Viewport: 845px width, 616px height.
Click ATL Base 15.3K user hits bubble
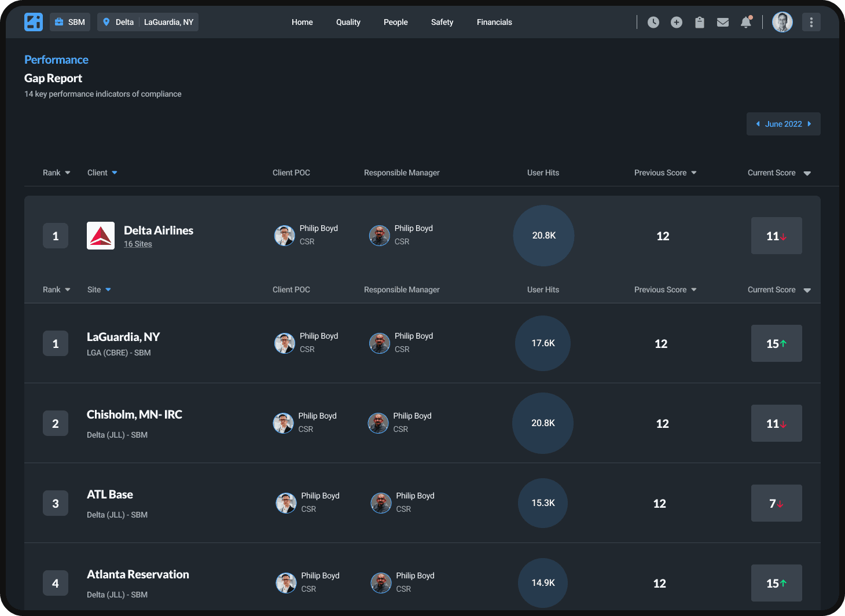(x=543, y=503)
